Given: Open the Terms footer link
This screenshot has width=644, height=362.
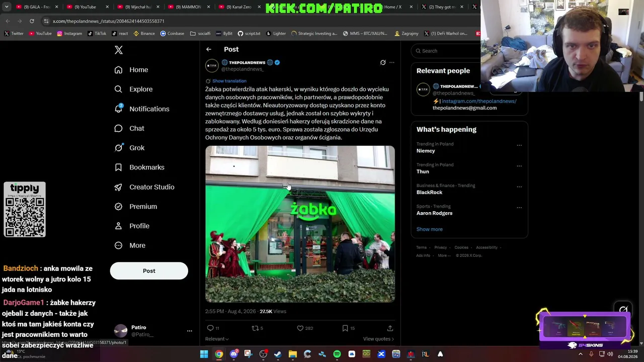Looking at the screenshot, I should 421,247.
